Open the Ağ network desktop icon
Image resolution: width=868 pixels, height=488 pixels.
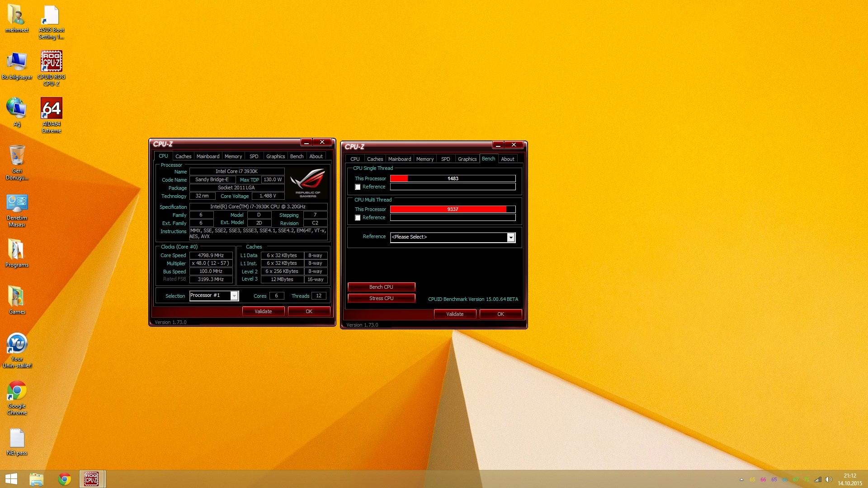[17, 112]
